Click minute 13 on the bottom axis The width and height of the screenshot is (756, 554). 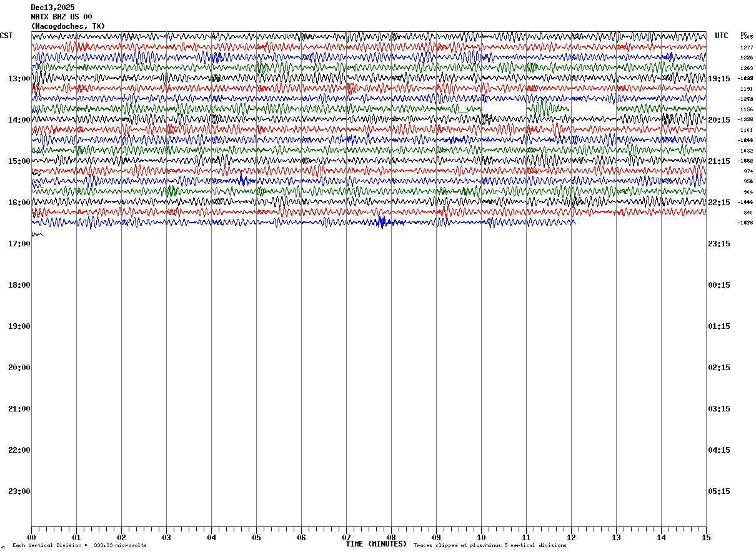coord(616,537)
